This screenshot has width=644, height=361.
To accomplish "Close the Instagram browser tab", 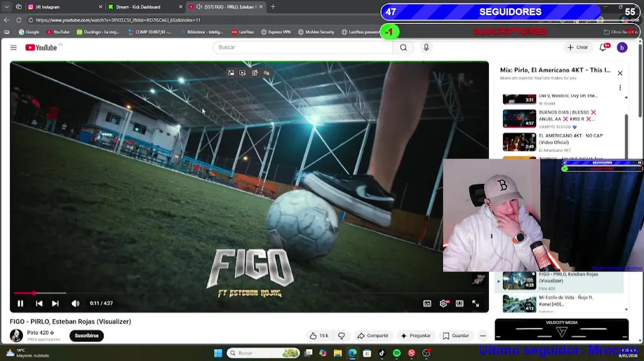I will (x=100, y=7).
